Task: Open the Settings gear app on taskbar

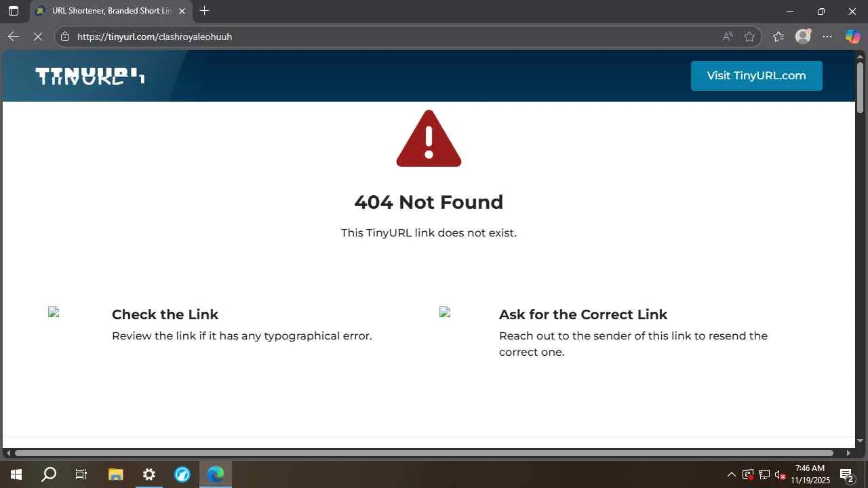Action: (x=149, y=474)
